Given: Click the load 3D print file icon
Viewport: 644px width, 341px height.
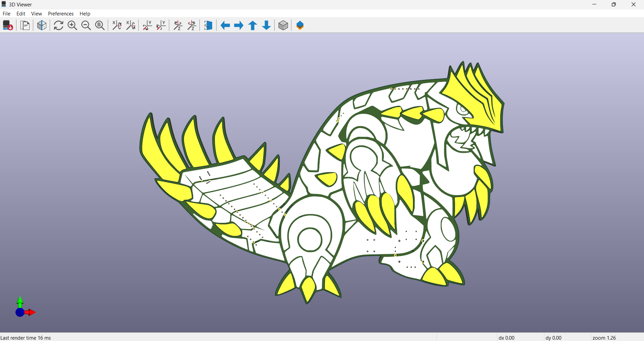Looking at the screenshot, I should click(8, 26).
